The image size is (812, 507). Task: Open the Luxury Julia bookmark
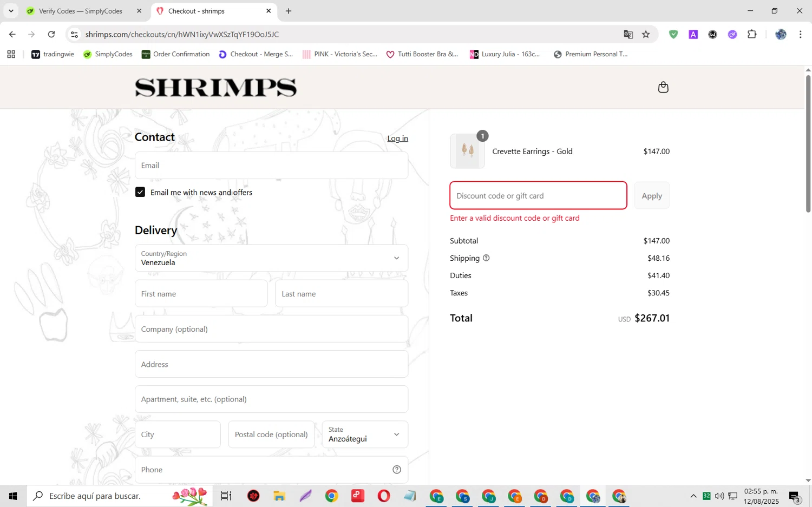(x=505, y=54)
